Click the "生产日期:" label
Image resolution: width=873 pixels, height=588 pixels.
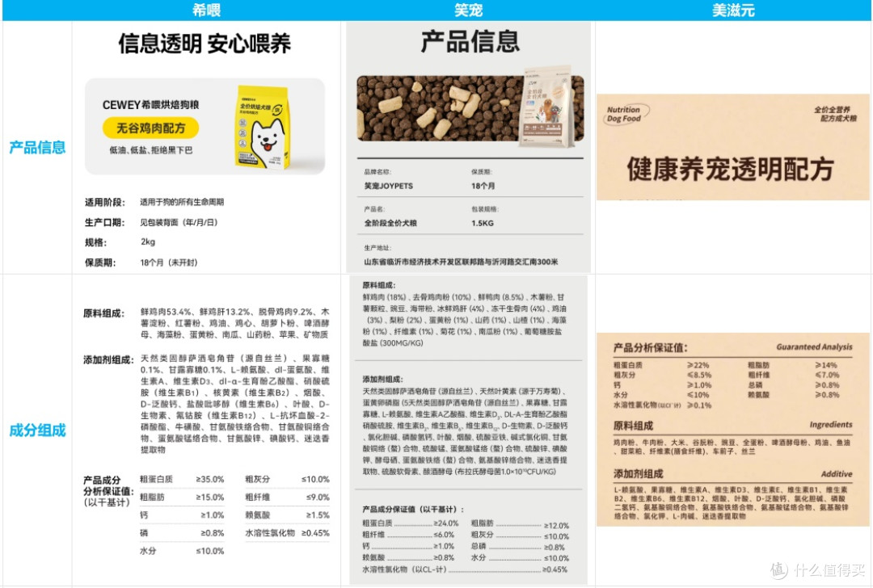point(104,222)
